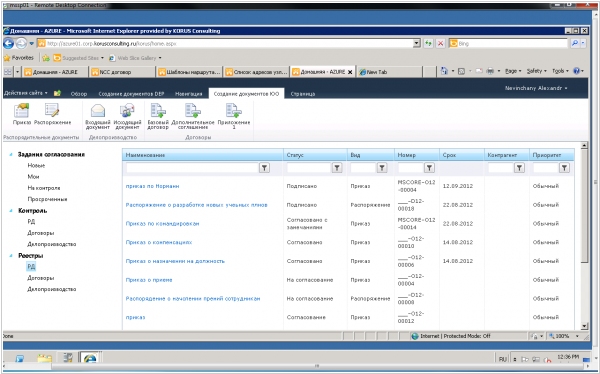Open Распоряжение о разработке новых учебных планов
Screen dimensions: 600x374
pos(196,205)
